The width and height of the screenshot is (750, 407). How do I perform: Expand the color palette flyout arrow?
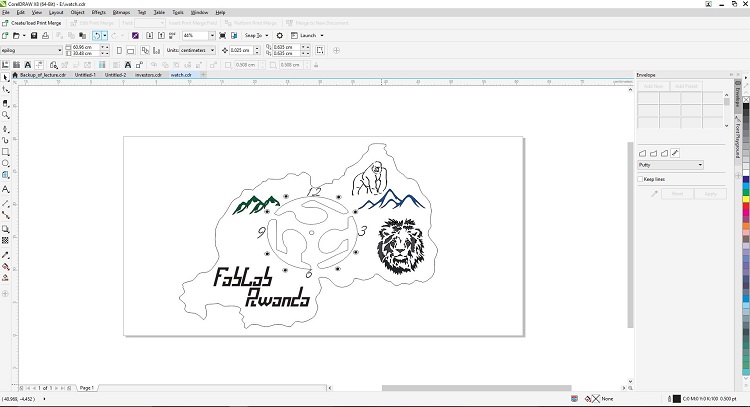tap(746, 77)
